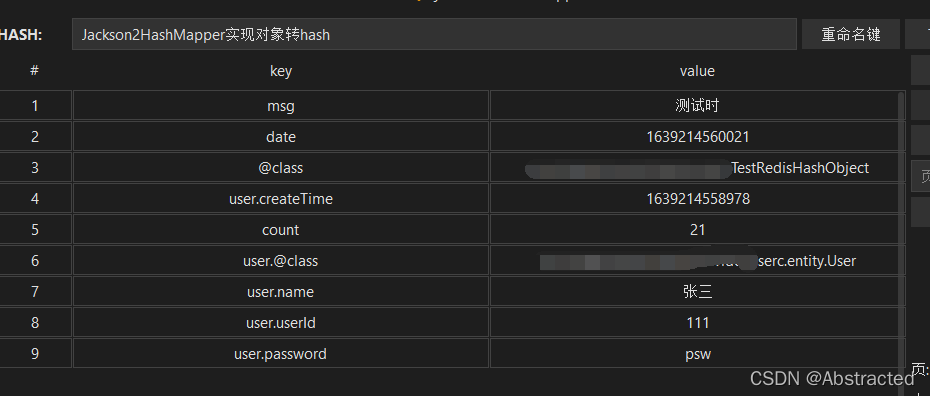Select the msg key cell
This screenshot has height=396, width=930.
tap(281, 106)
